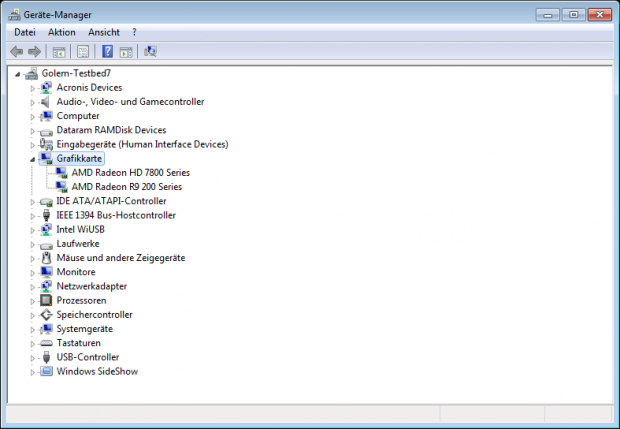
Task: Click the show/hide action pane icon
Action: click(126, 51)
